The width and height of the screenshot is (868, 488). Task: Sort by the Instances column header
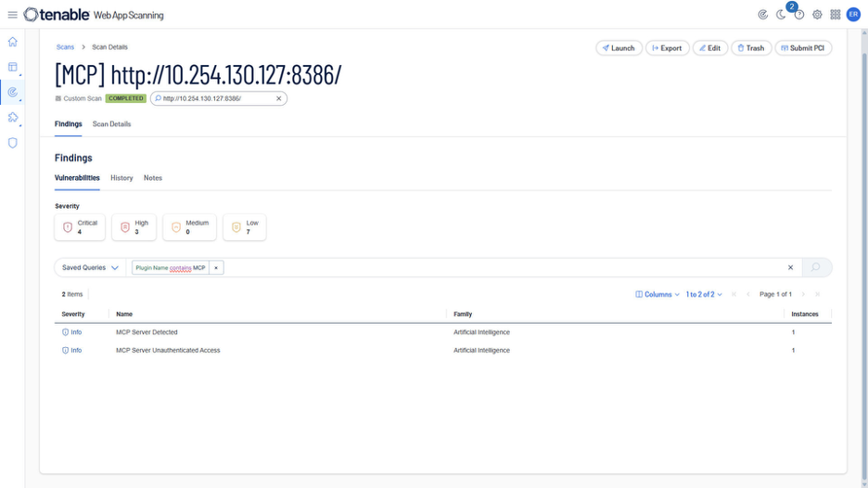(x=804, y=315)
